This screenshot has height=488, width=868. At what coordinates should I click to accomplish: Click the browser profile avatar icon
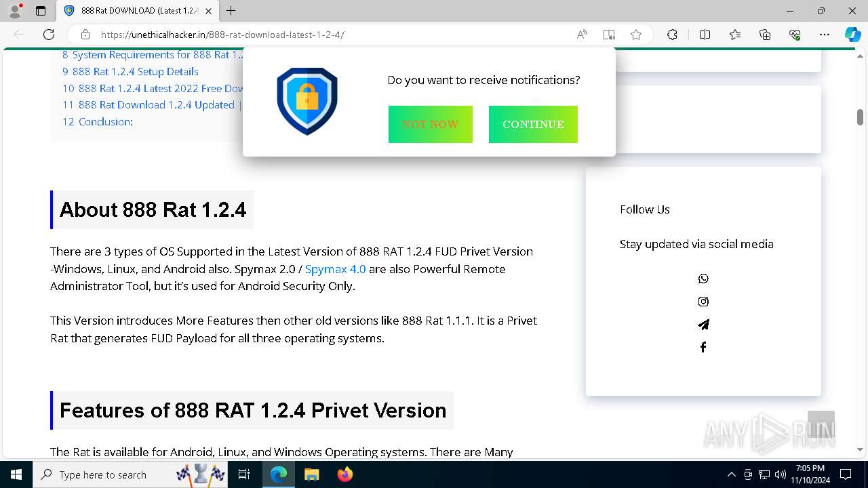click(14, 11)
